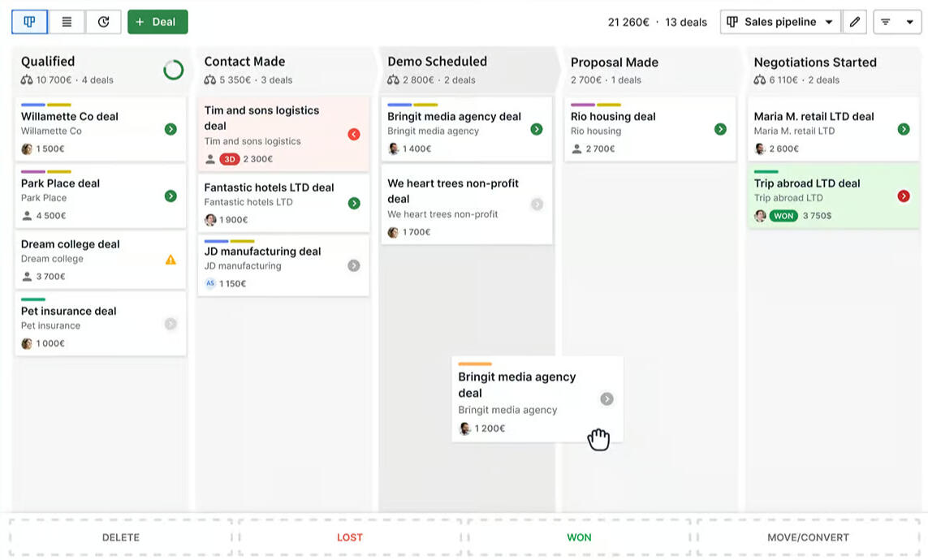Click the owner avatar on Maria M. retail LTD deal

759,149
